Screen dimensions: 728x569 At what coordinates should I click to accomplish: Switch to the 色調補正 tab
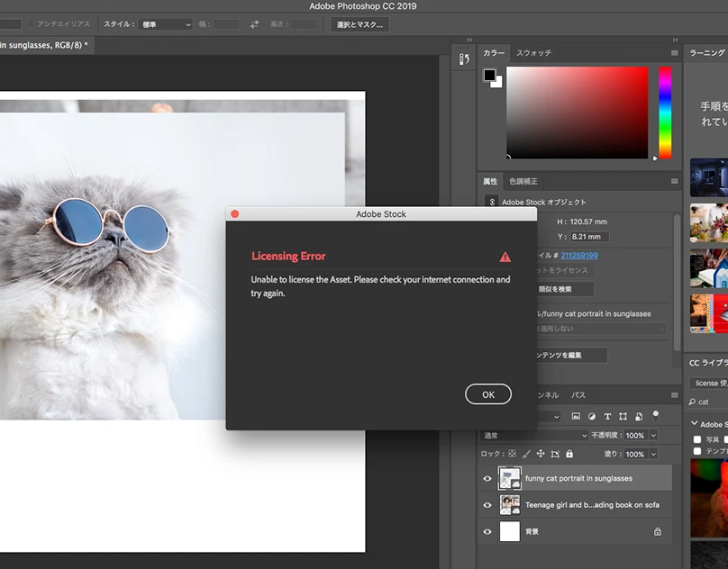[x=523, y=181]
